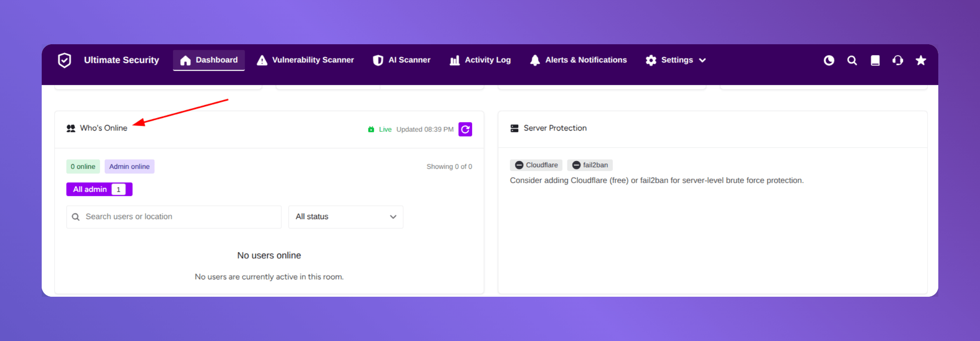980x341 pixels.
Task: Select the 'All admin' room filter
Action: (x=99, y=189)
